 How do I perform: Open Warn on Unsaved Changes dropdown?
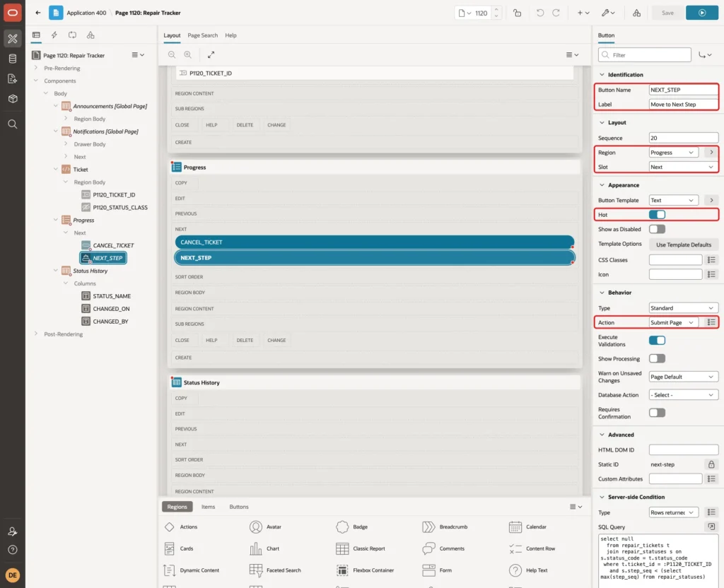click(684, 377)
